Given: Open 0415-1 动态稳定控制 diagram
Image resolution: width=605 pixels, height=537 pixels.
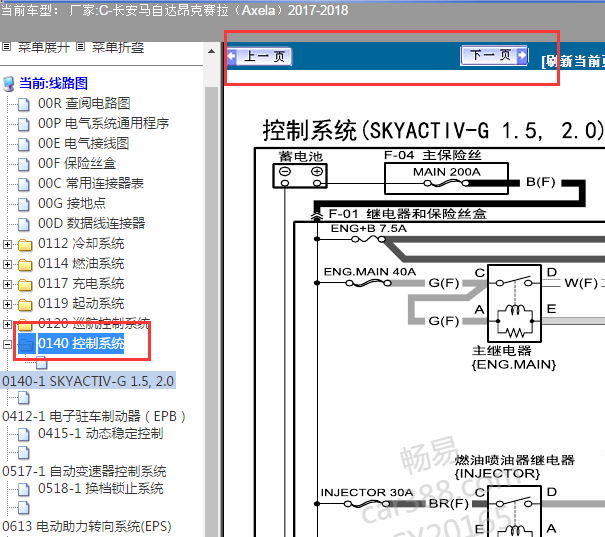Looking at the screenshot, I should 100,433.
